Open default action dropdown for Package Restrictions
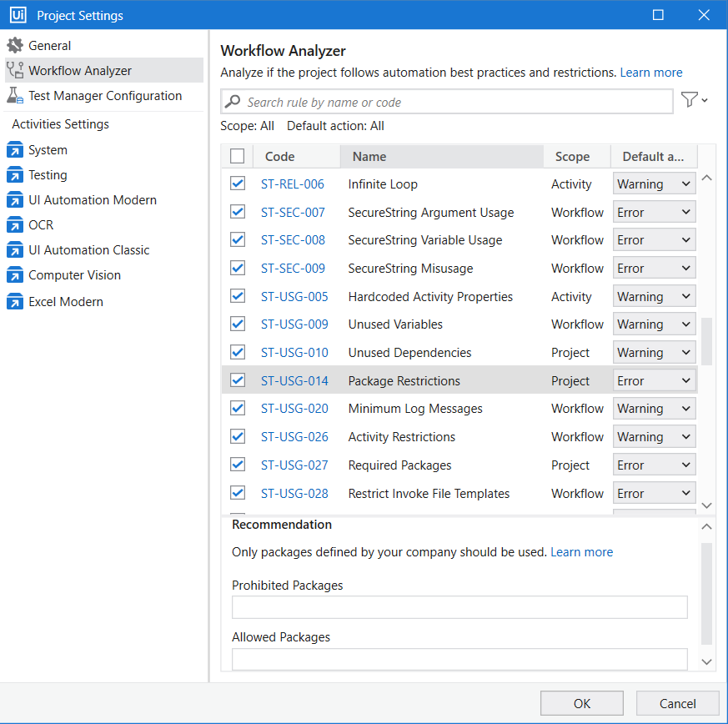 [x=655, y=380]
